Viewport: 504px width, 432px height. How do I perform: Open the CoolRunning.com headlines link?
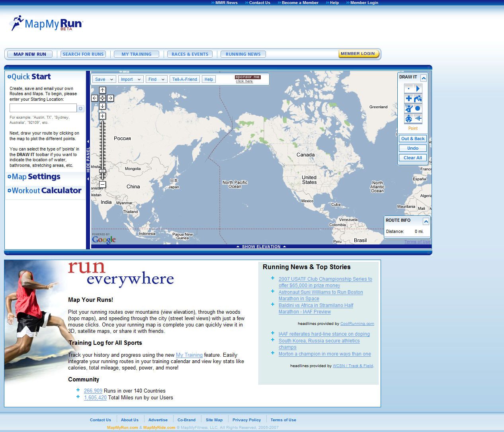(357, 324)
